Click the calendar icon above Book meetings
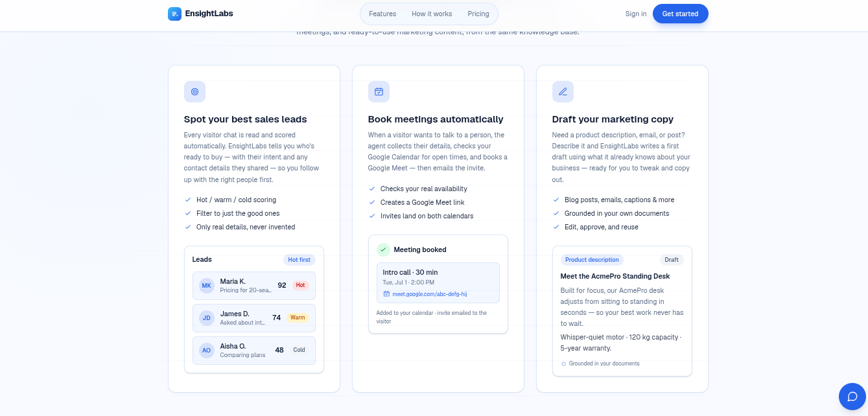Viewport: 868px width, 416px height. point(379,91)
